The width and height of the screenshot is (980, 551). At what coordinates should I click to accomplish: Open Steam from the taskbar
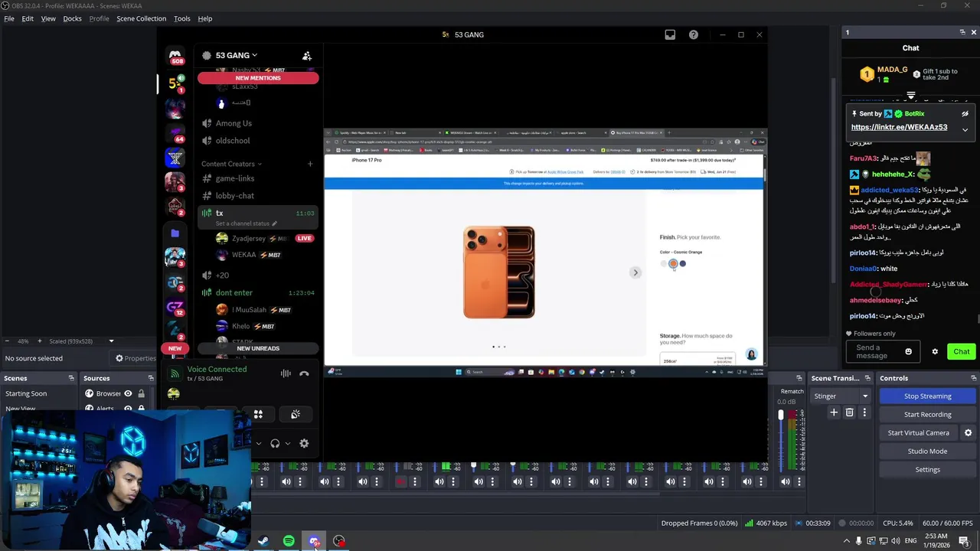pos(263,541)
